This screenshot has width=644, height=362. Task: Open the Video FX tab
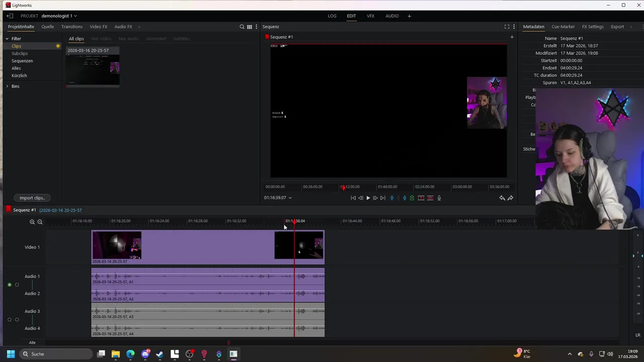99,27
